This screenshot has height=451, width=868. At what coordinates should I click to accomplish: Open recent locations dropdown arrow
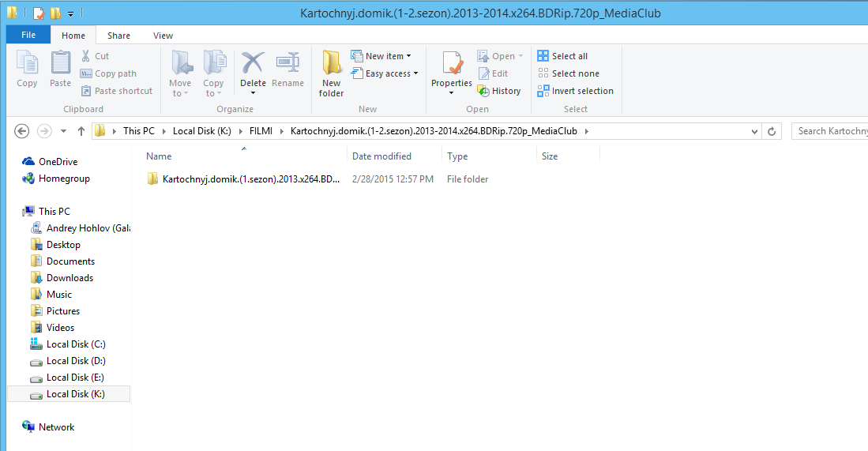pos(64,131)
